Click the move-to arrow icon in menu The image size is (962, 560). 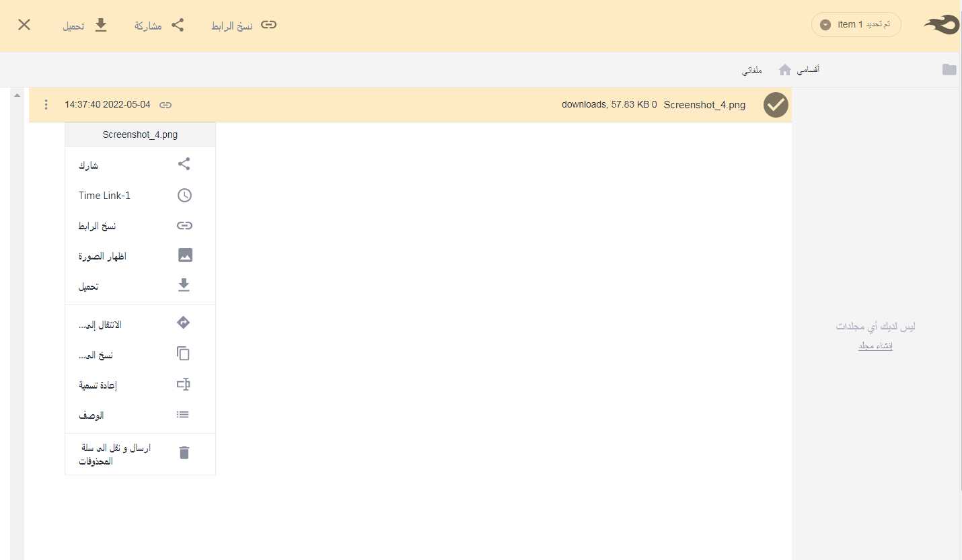pyautogui.click(x=183, y=323)
